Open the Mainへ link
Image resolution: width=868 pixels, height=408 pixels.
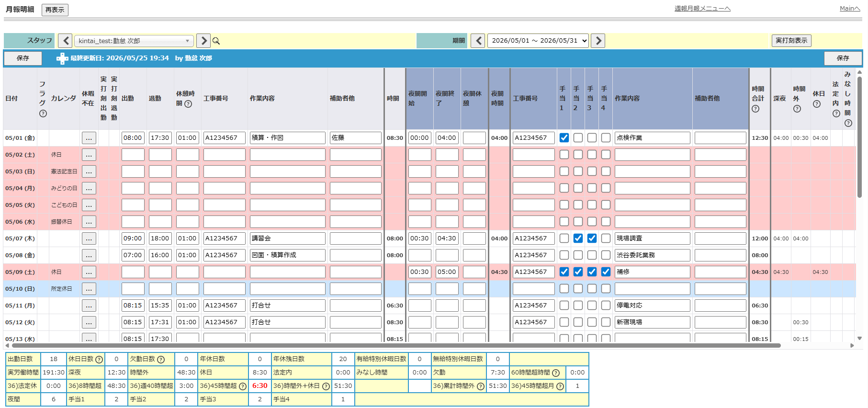click(x=850, y=9)
